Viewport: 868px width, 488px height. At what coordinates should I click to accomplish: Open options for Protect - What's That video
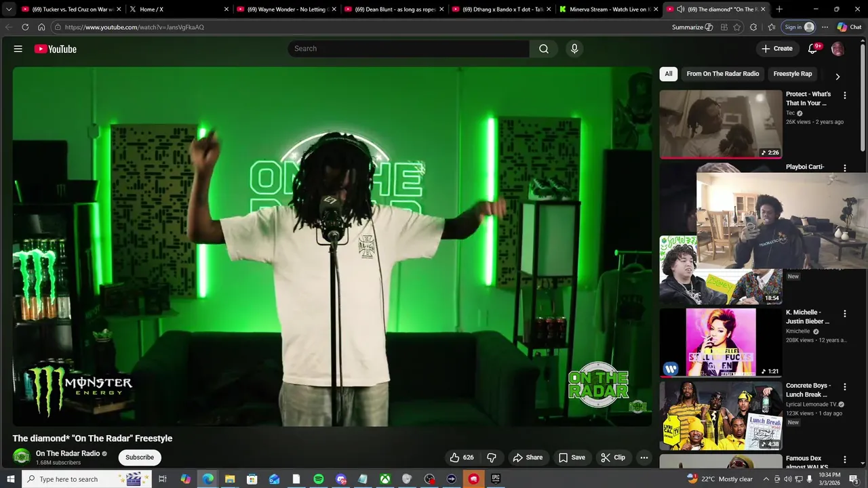pyautogui.click(x=845, y=96)
